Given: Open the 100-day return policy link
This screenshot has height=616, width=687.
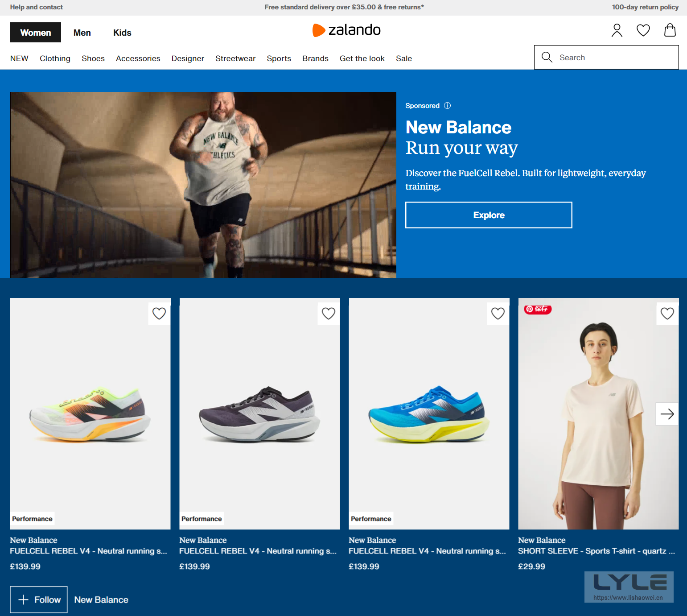Looking at the screenshot, I should tap(645, 7).
